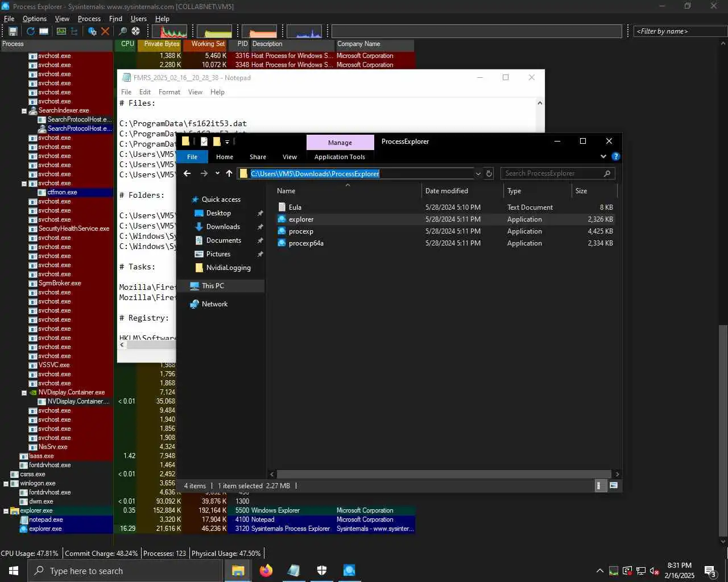Click the refresh icon next to the address bar
This screenshot has height=582, width=728.
489,173
